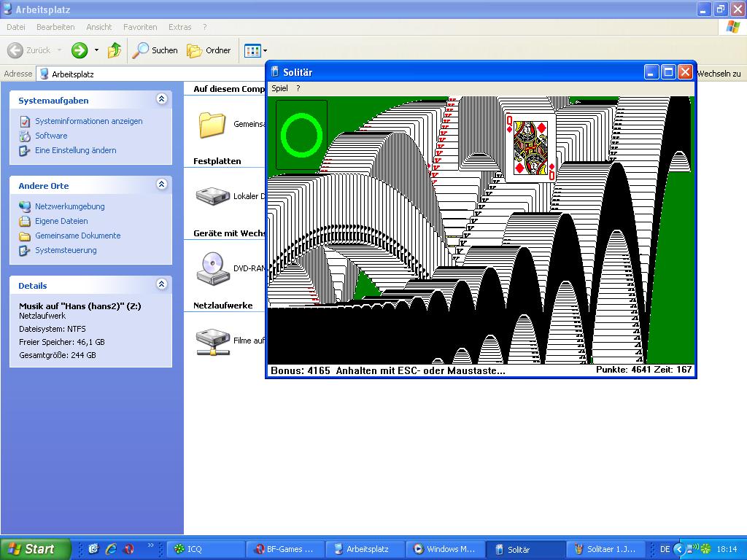
Task: Click the 18:14 taskbar clock
Action: [x=727, y=549]
